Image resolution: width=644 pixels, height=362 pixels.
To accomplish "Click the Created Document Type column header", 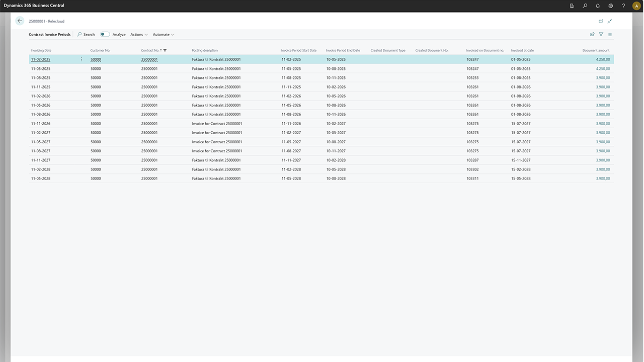I will coord(388,50).
